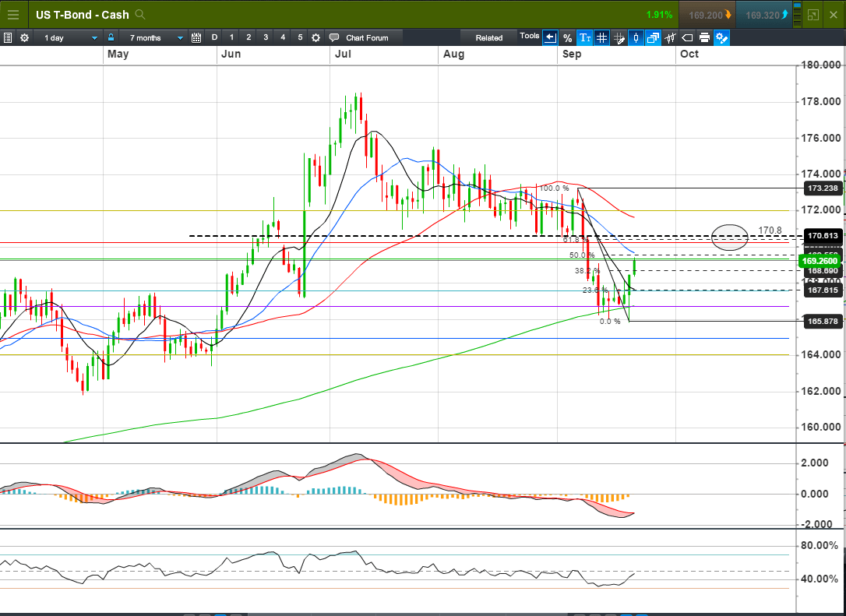846x616 pixels.
Task: Toggle the drawing settings gear-pencil icon
Action: tap(722, 37)
